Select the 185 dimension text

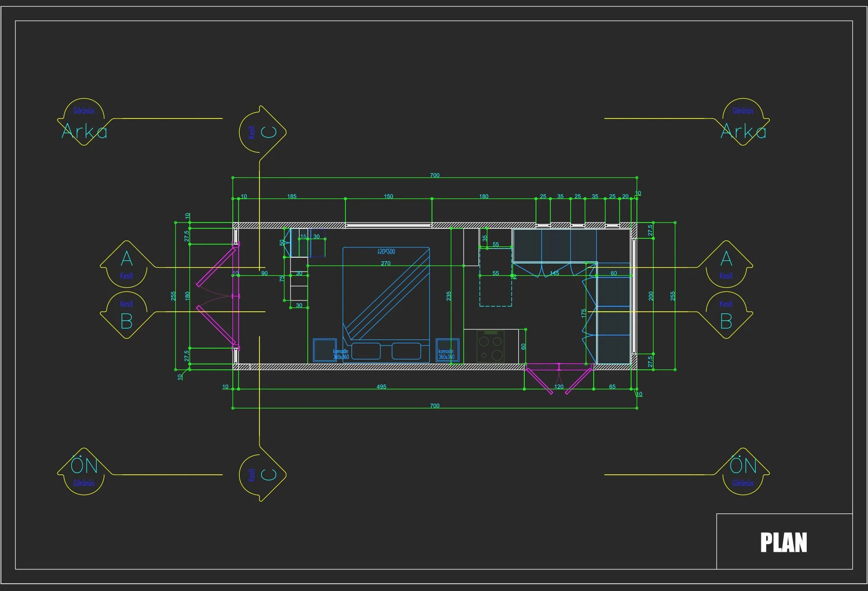[292, 196]
